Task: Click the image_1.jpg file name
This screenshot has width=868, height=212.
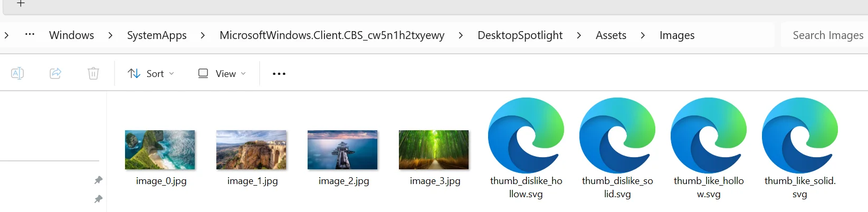Action: [x=252, y=181]
